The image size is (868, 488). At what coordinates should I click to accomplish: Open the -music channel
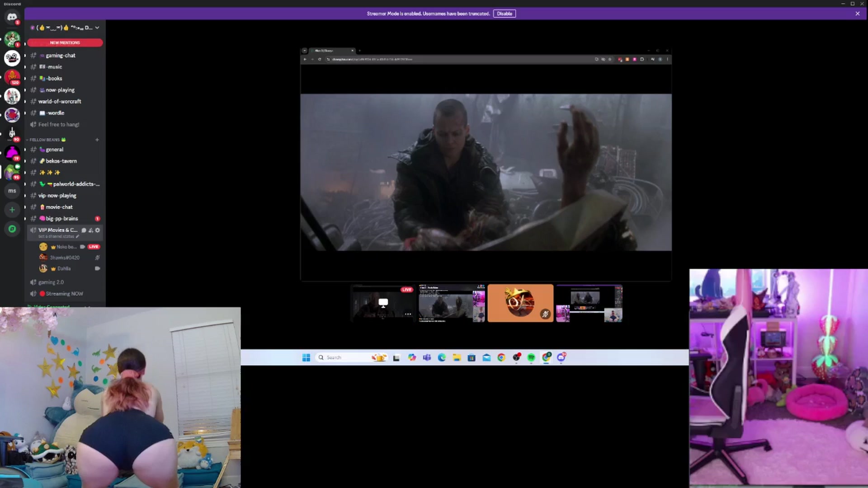point(65,67)
